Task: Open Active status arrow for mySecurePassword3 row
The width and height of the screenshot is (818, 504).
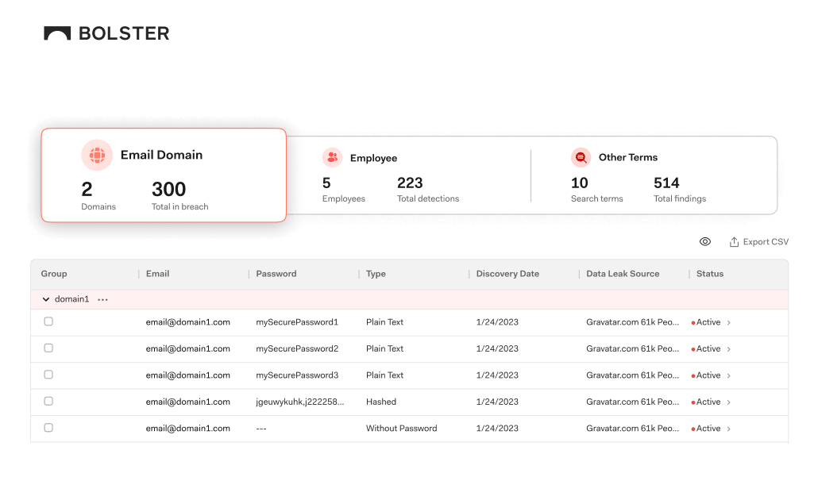Action: [x=729, y=375]
